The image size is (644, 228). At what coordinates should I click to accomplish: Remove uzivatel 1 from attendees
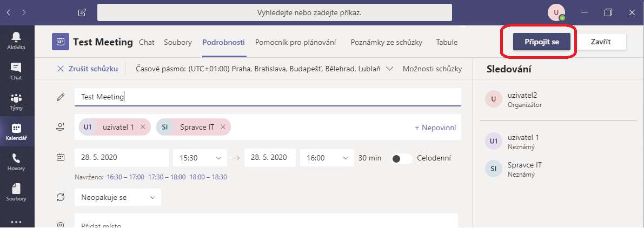[x=143, y=127]
